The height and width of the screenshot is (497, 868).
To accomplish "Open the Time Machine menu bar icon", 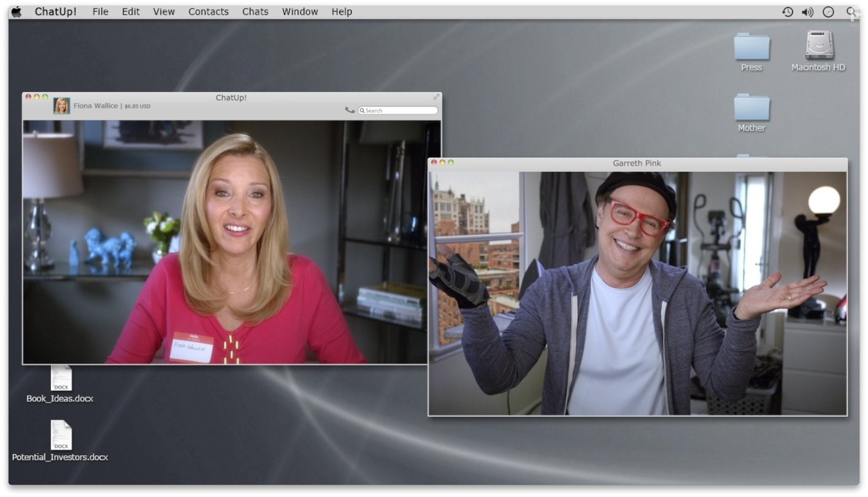I will click(x=786, y=11).
